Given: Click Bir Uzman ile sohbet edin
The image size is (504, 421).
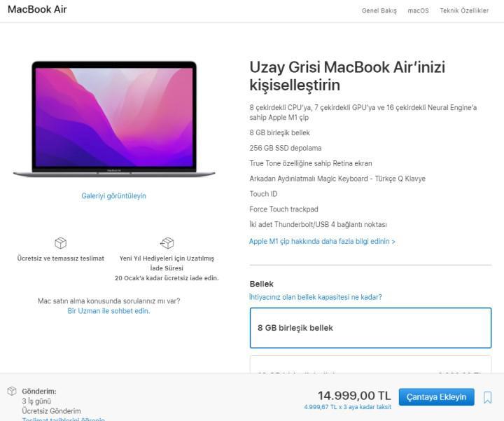Looking at the screenshot, I should coord(108,311).
